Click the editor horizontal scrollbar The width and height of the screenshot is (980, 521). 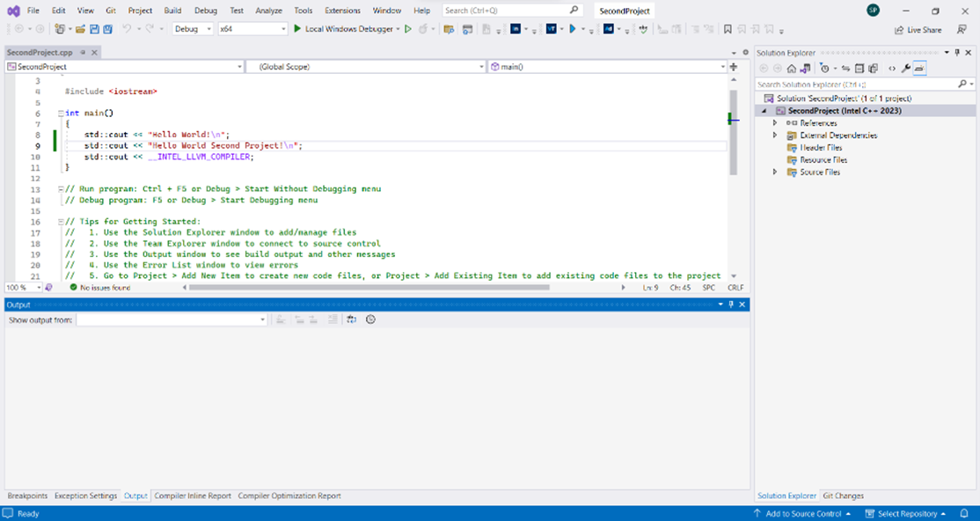click(369, 287)
